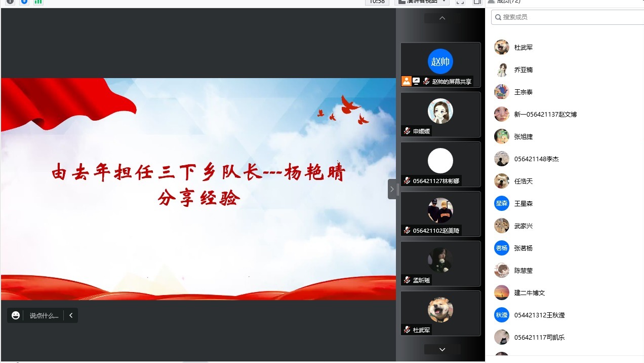Click 王星森's blue avatar in the member list
The height and width of the screenshot is (363, 644).
tap(501, 203)
